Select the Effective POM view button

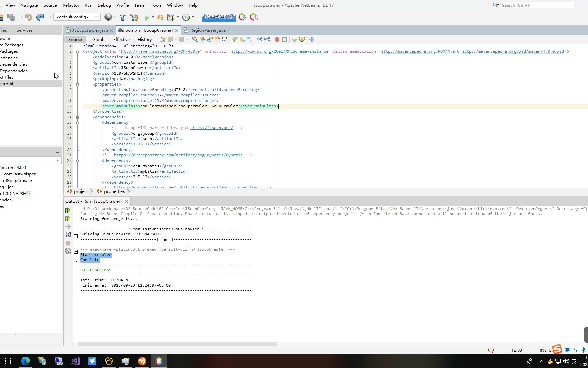pos(121,39)
